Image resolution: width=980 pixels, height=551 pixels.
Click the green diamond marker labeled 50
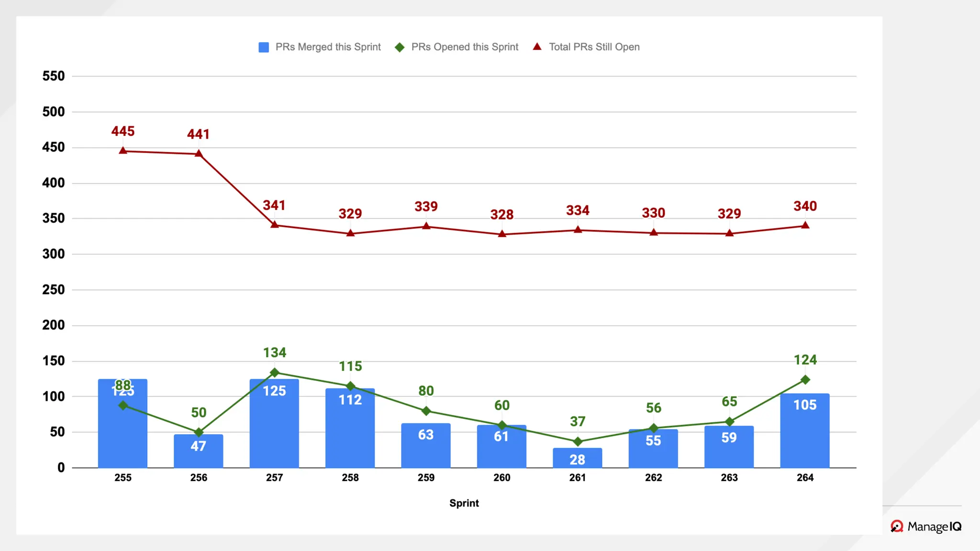tap(199, 432)
